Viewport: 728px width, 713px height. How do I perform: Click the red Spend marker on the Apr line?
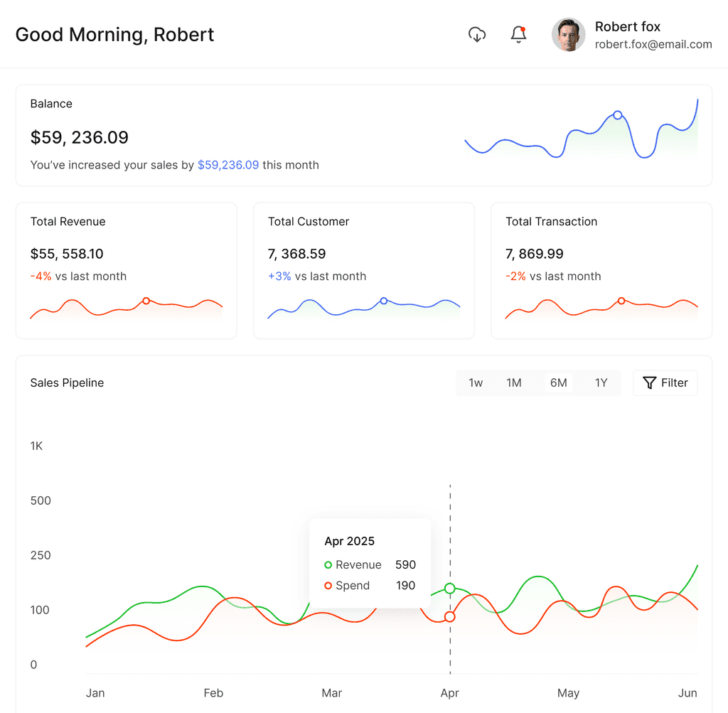(450, 617)
